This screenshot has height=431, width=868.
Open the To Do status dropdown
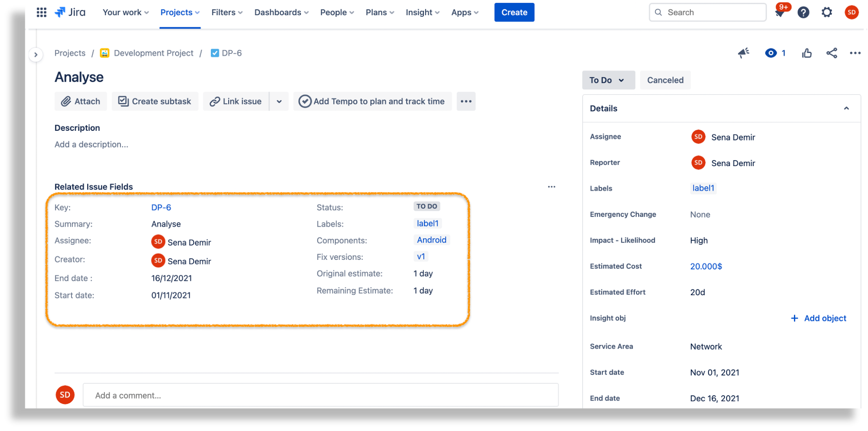608,80
